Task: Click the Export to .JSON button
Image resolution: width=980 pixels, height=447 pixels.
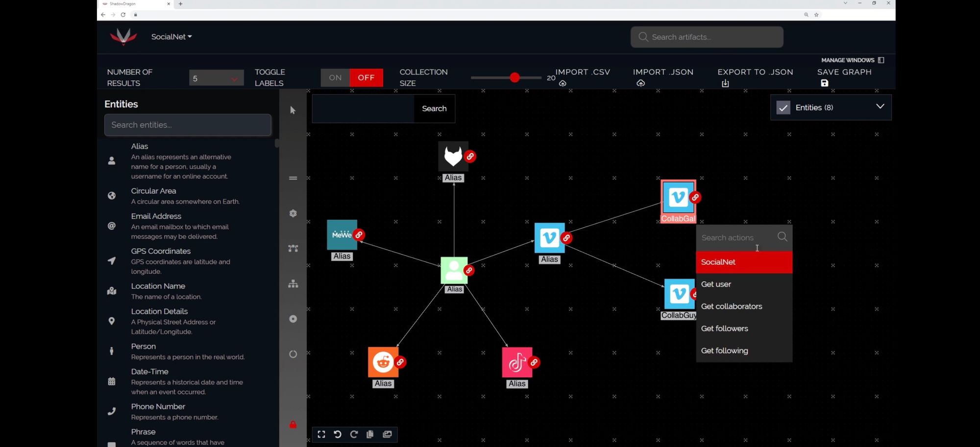Action: tap(755, 77)
